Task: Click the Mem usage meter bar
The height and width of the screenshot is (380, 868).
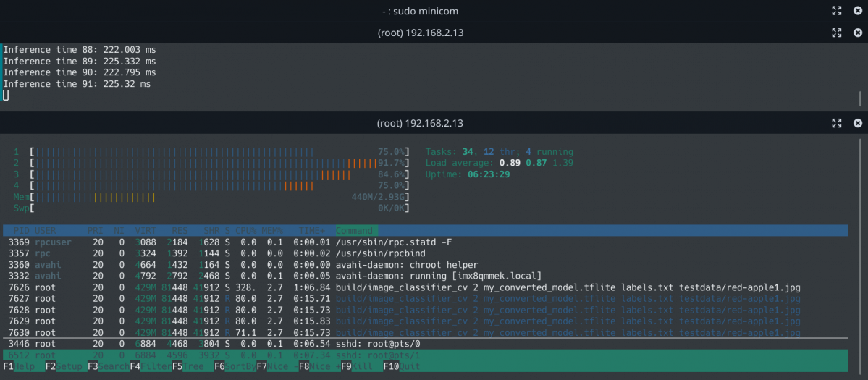Action: click(217, 197)
